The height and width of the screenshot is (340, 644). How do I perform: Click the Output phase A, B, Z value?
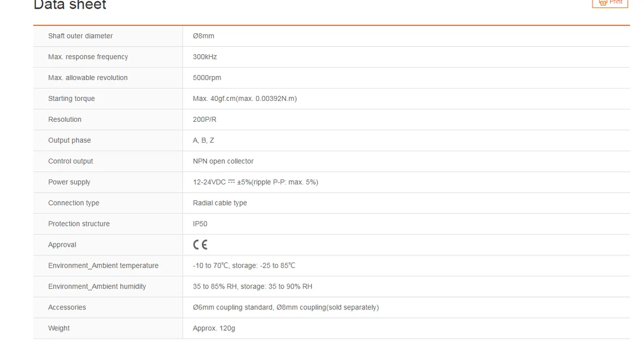coord(203,141)
